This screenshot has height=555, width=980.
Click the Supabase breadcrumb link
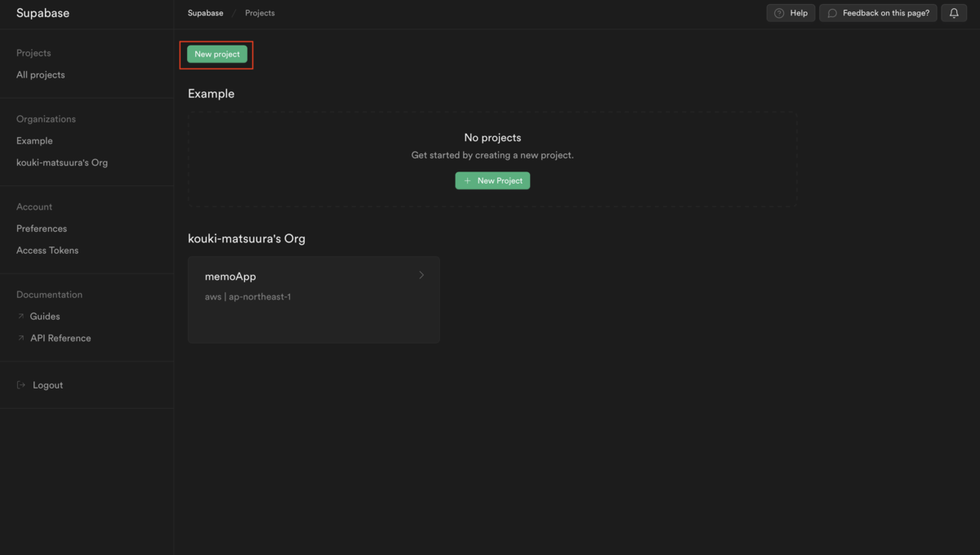[204, 13]
